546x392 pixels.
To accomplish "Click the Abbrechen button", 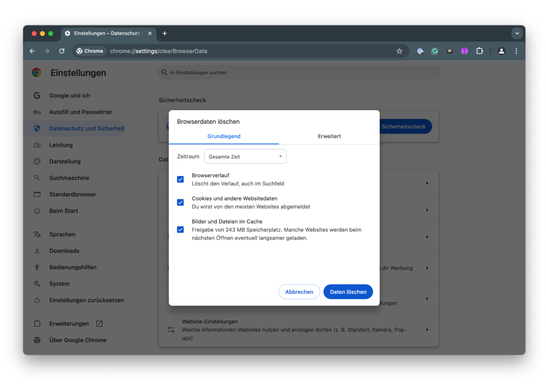I will pyautogui.click(x=299, y=292).
